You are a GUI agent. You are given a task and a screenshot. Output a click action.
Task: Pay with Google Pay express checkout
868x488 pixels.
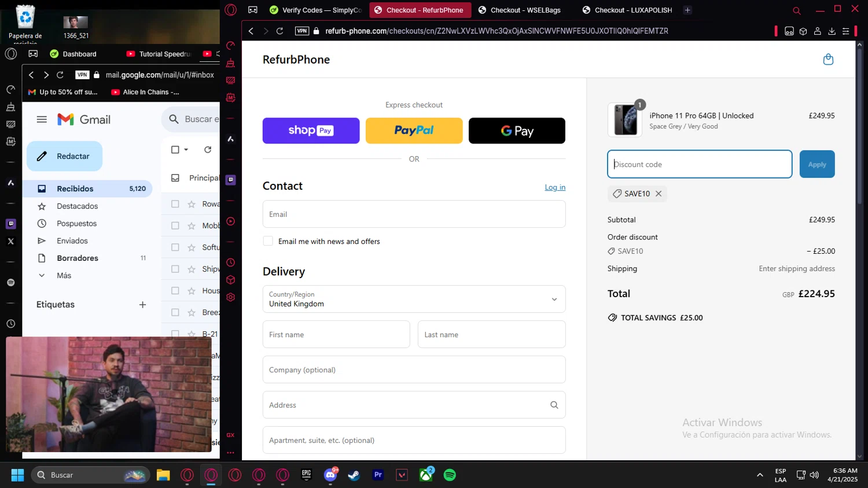pos(517,131)
